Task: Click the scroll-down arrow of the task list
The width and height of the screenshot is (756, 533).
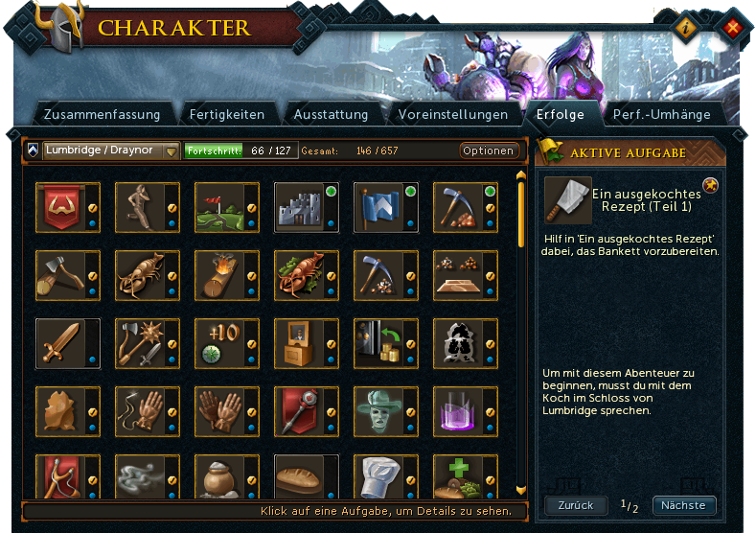Action: coord(520,491)
